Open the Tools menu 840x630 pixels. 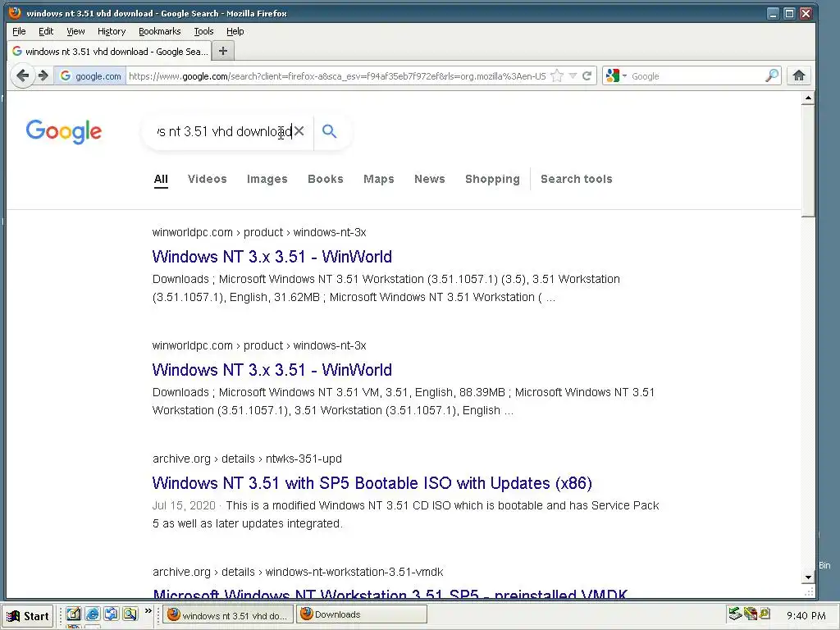[203, 31]
